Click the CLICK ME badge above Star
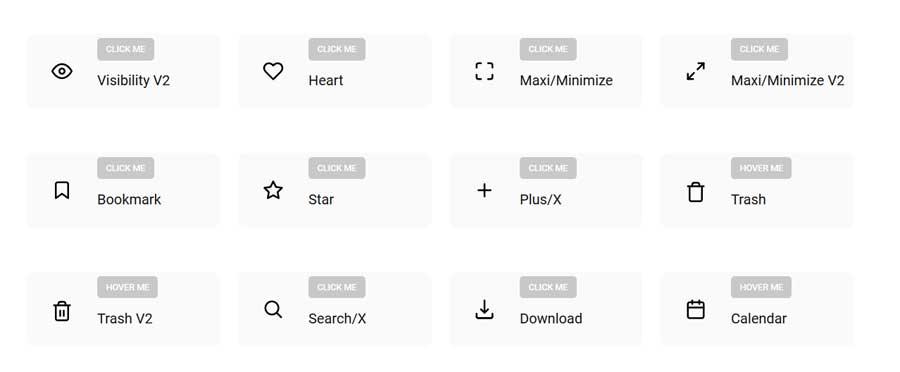Image resolution: width=900 pixels, height=372 pixels. point(337,168)
